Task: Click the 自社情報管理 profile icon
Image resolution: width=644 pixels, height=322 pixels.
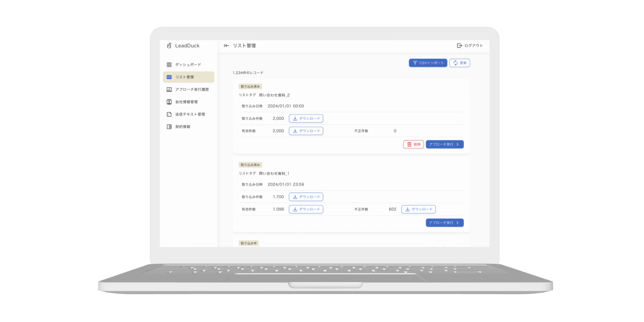Action: (169, 102)
